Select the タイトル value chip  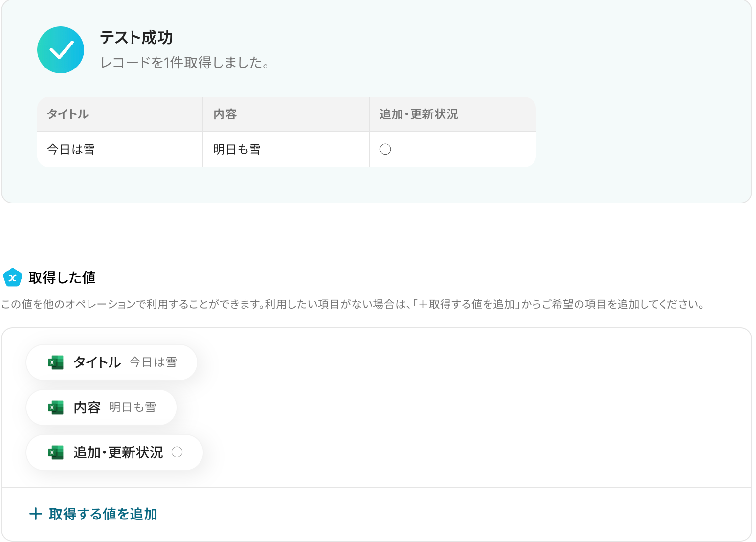tap(111, 362)
